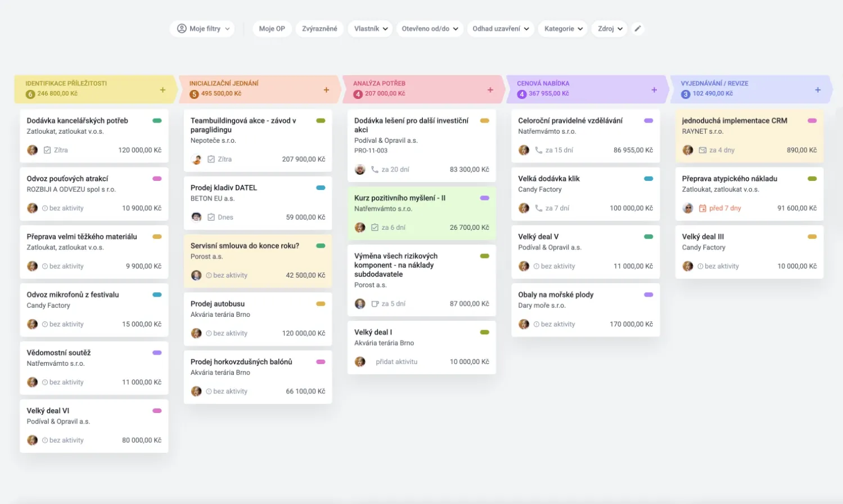
Task: Click owner avatar on Prodej kladiv DATEL card
Action: pyautogui.click(x=196, y=217)
